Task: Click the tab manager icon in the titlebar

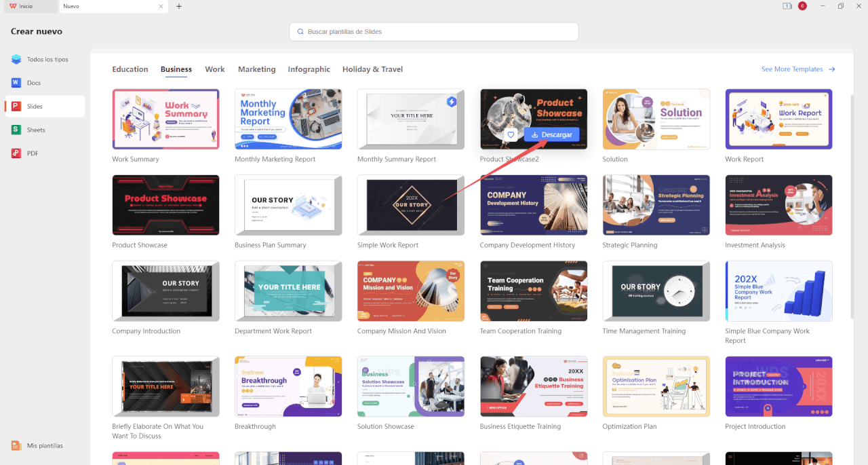Action: (x=787, y=6)
